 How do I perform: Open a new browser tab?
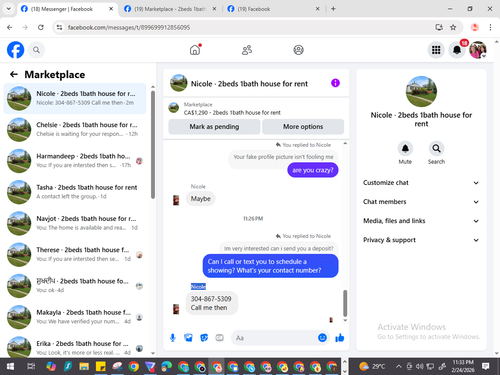tap(333, 9)
